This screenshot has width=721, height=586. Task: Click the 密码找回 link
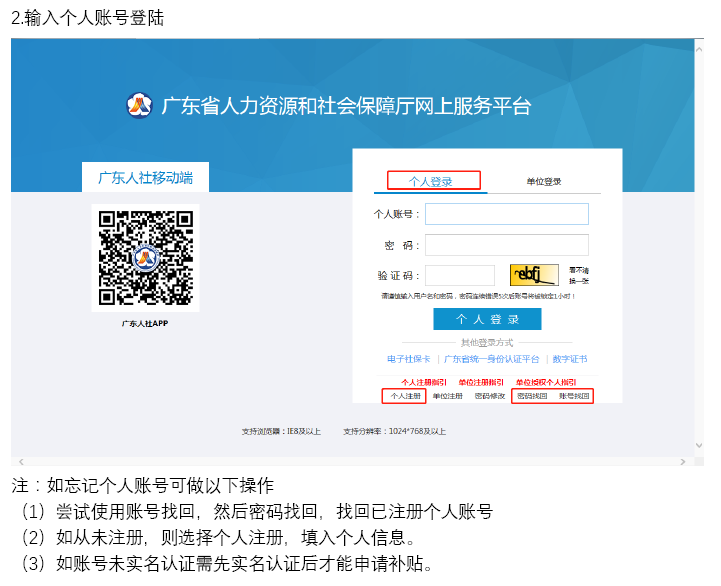click(532, 396)
